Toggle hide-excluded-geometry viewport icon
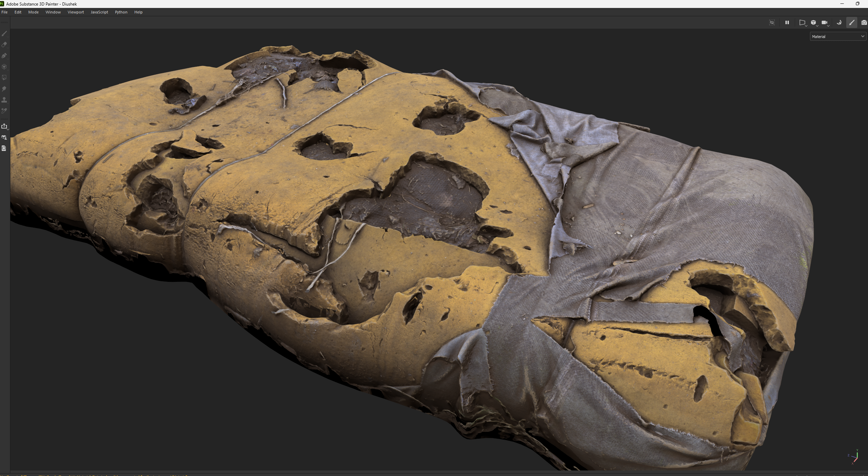Image resolution: width=868 pixels, height=476 pixels. [772, 22]
